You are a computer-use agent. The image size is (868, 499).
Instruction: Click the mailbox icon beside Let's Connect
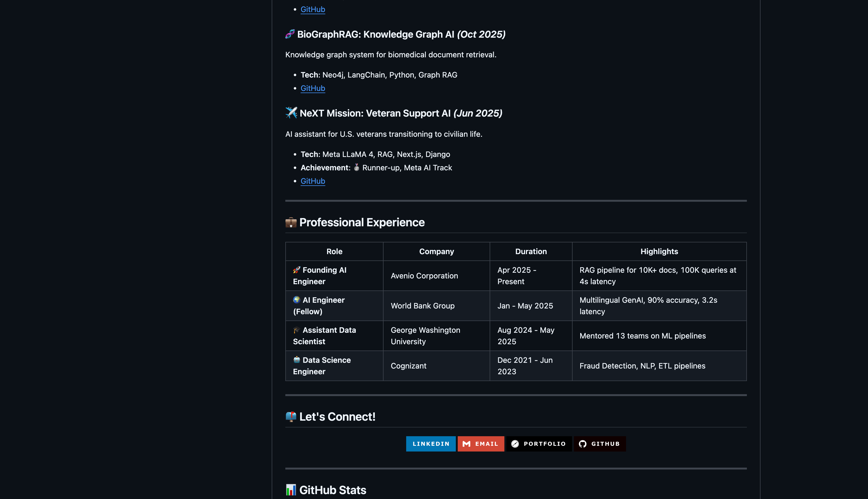[x=291, y=417]
